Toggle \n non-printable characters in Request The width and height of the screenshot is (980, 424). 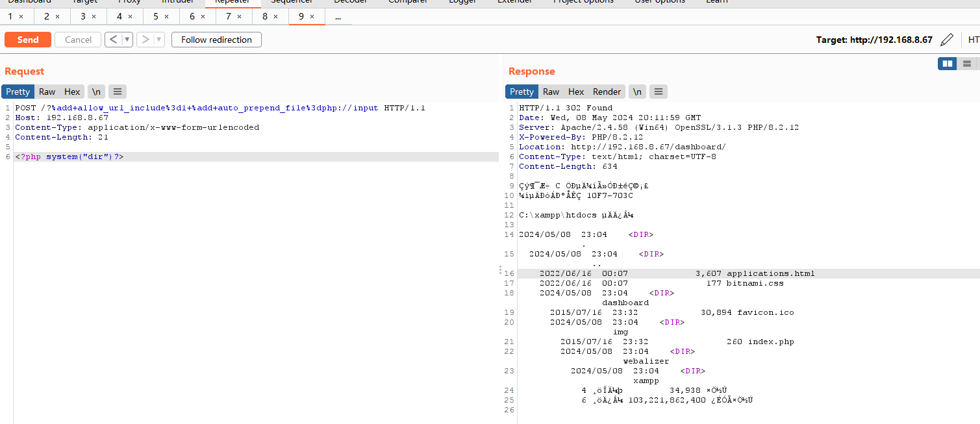click(96, 92)
